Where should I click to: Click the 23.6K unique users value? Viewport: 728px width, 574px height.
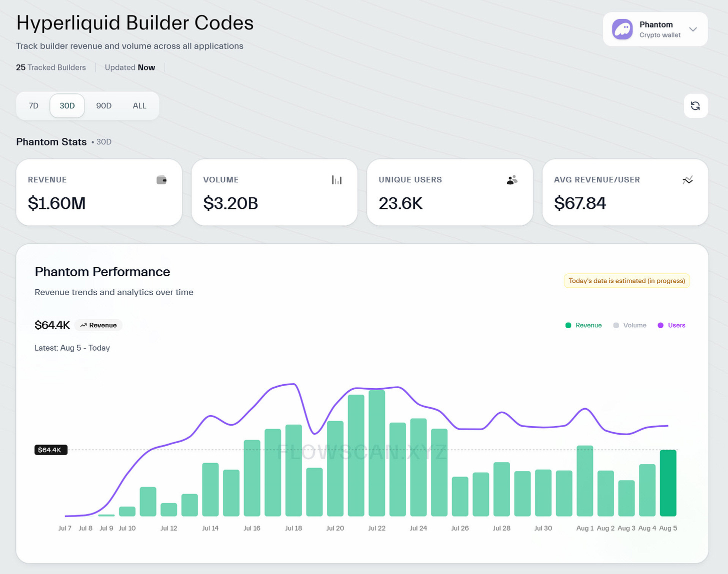click(x=400, y=203)
